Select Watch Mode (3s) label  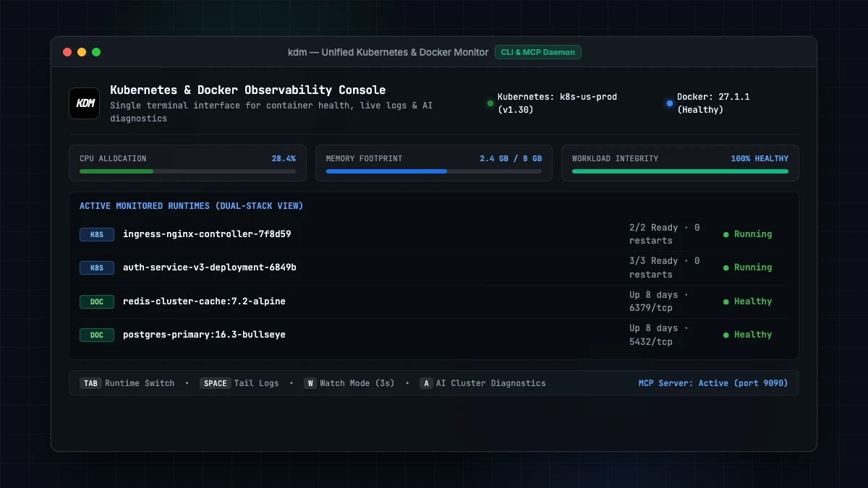357,383
